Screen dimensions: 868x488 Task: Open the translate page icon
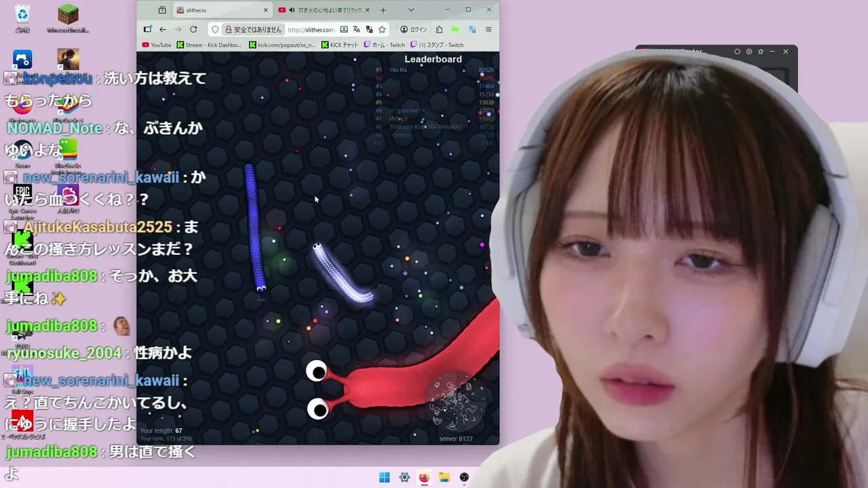click(357, 29)
